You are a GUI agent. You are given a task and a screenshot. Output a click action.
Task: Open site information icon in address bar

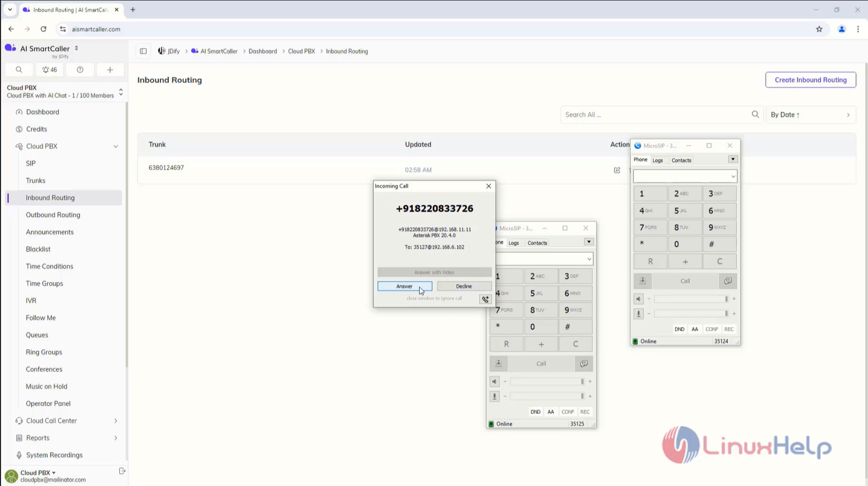click(63, 29)
